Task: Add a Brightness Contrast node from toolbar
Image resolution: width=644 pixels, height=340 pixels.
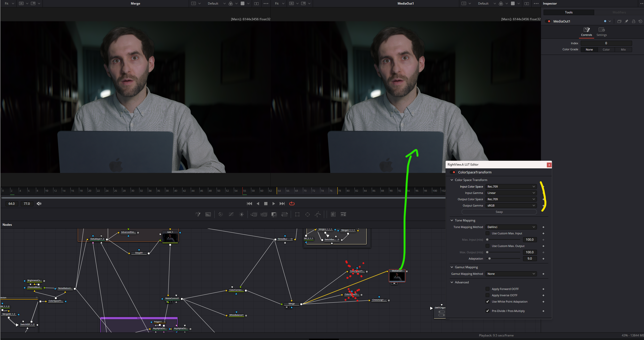Action: (242, 214)
